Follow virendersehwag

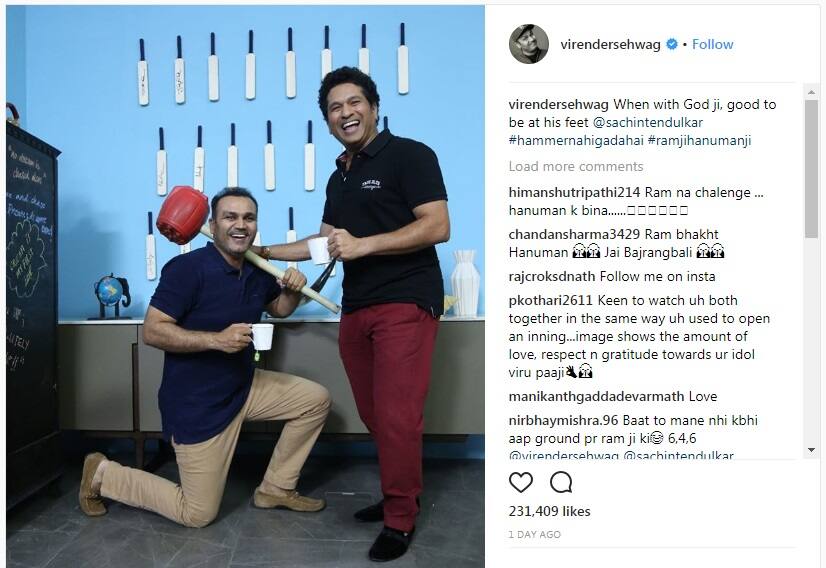point(712,44)
